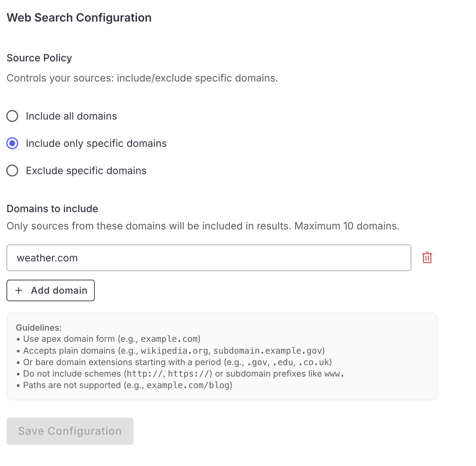Select the Exclude specific domains radio button
The height and width of the screenshot is (466, 476).
tap(13, 171)
